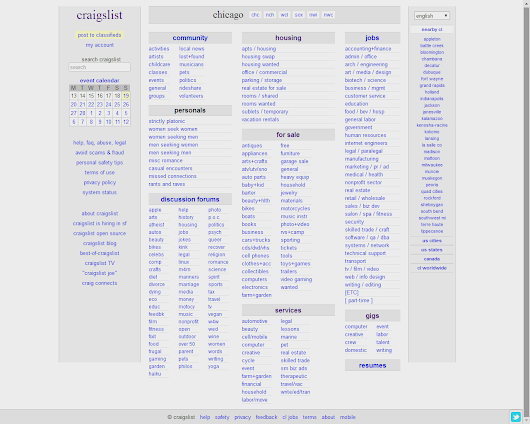This screenshot has width=530, height=424.
Task: Go to my account
Action: [99, 45]
